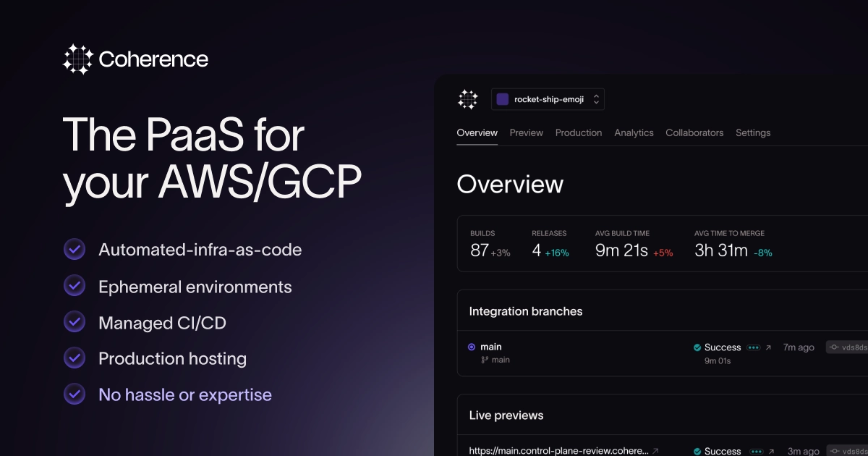868x456 pixels.
Task: Click up-down chevron in project selector
Action: [596, 99]
